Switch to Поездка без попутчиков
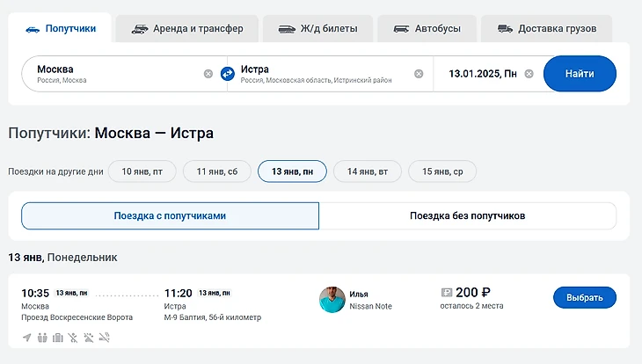This screenshot has width=642, height=364. coord(467,215)
